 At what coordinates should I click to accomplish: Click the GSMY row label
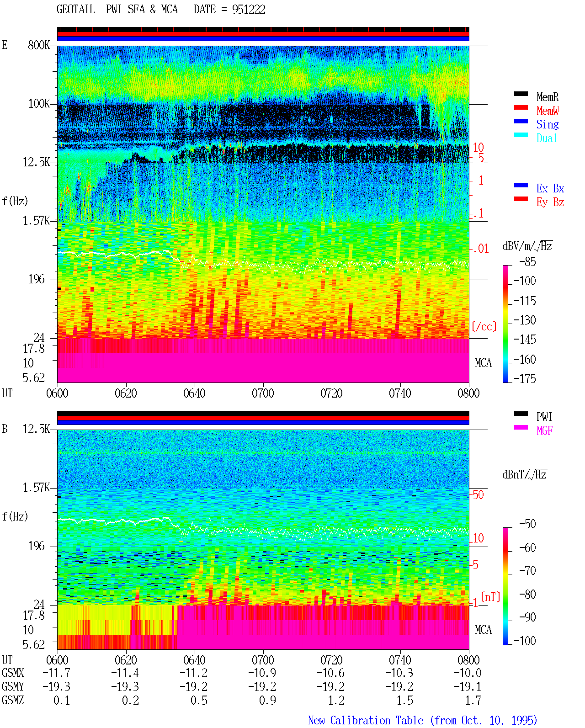tap(13, 686)
